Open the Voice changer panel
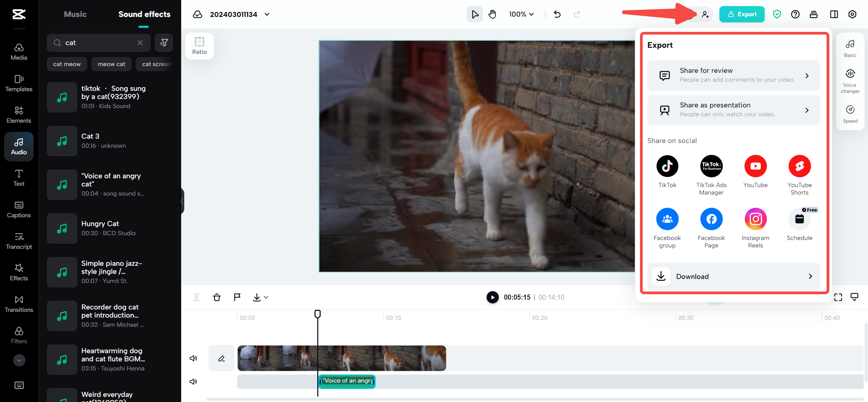This screenshot has width=868, height=402. coord(850,80)
